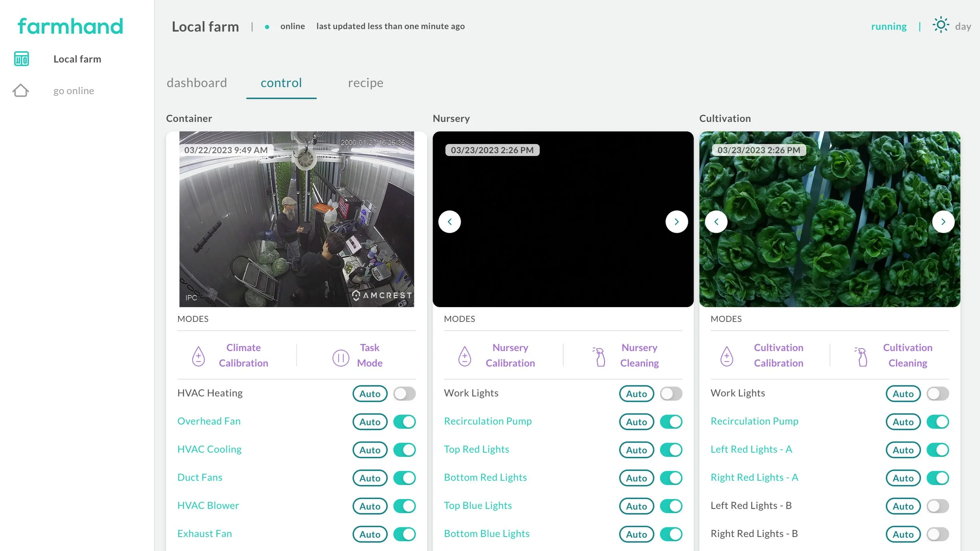Show previous Nursery camera image

(x=449, y=222)
